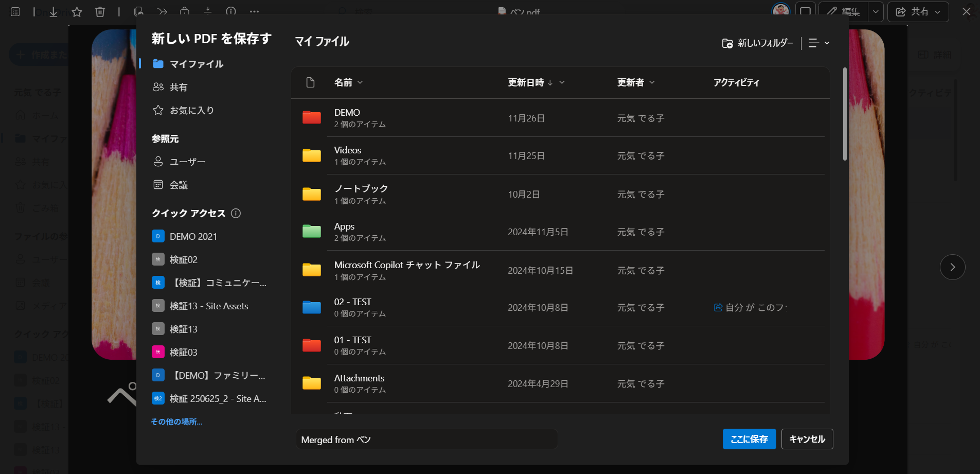Viewport: 980px width, 474px height.
Task: Click the キャンセル button
Action: pos(807,439)
